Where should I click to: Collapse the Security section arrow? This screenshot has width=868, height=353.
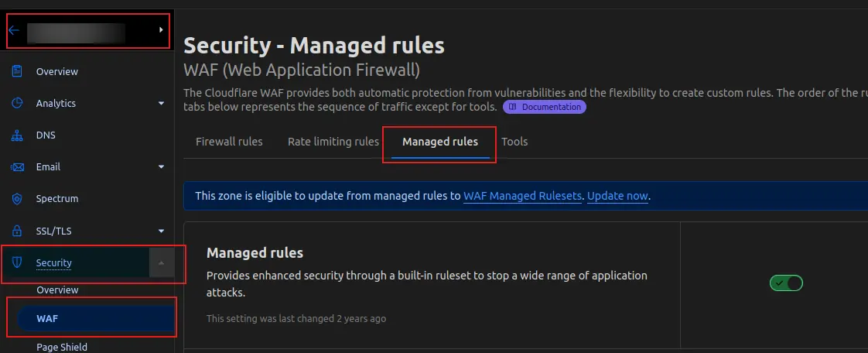coord(161,263)
